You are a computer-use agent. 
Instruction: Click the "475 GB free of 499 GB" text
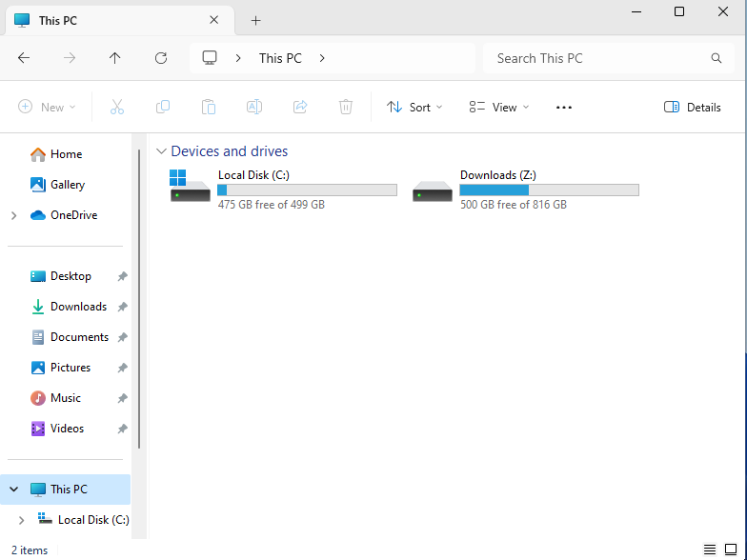click(271, 205)
